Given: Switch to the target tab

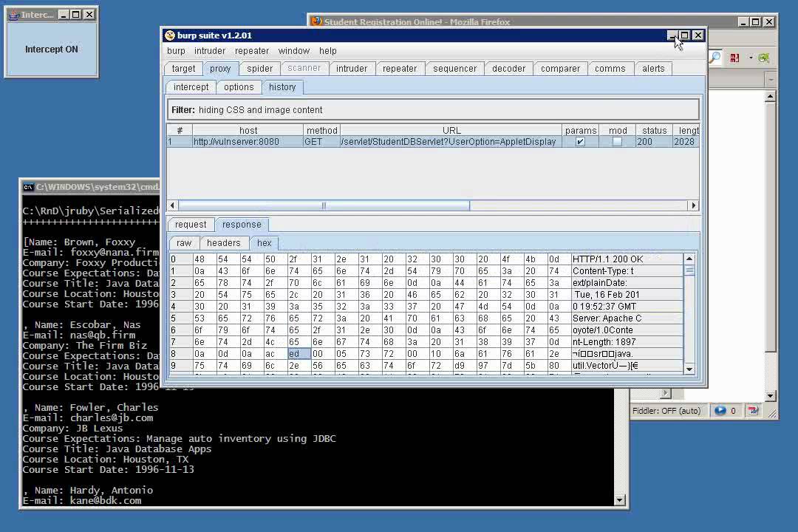Looking at the screenshot, I should (x=183, y=69).
